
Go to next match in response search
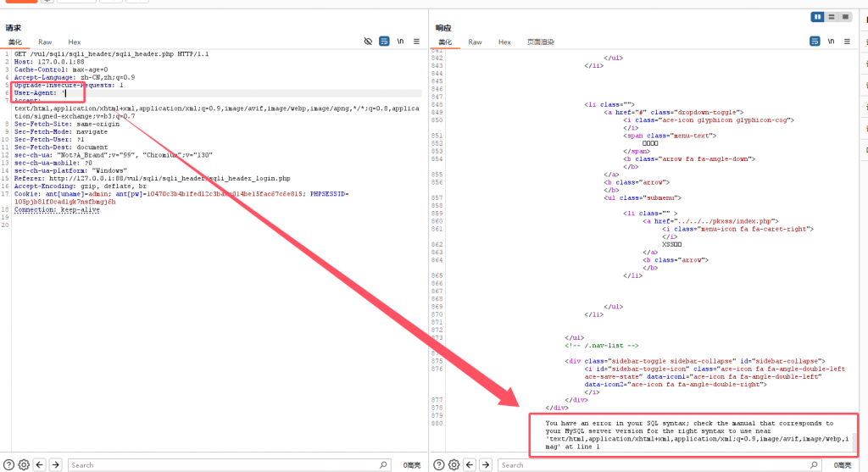[486, 465]
